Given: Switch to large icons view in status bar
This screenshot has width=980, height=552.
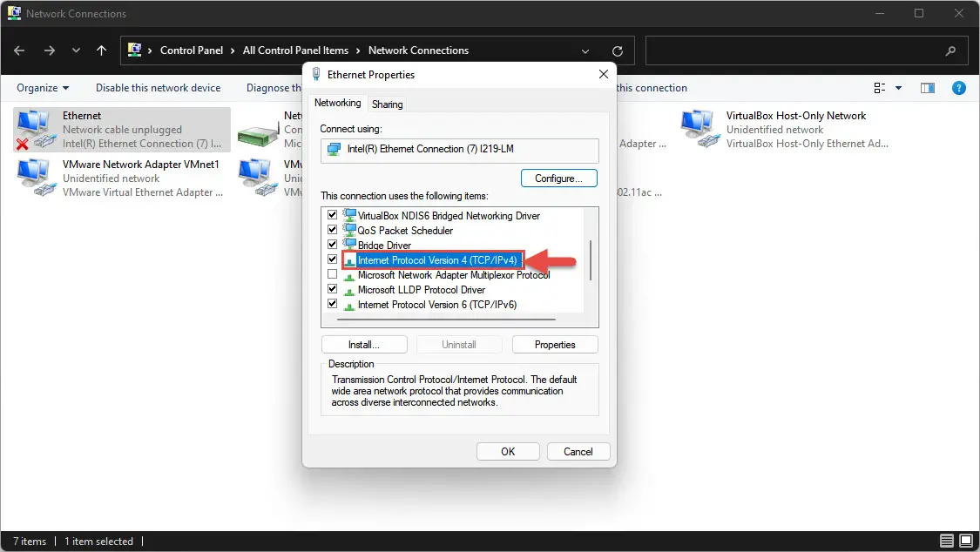Looking at the screenshot, I should pos(966,541).
